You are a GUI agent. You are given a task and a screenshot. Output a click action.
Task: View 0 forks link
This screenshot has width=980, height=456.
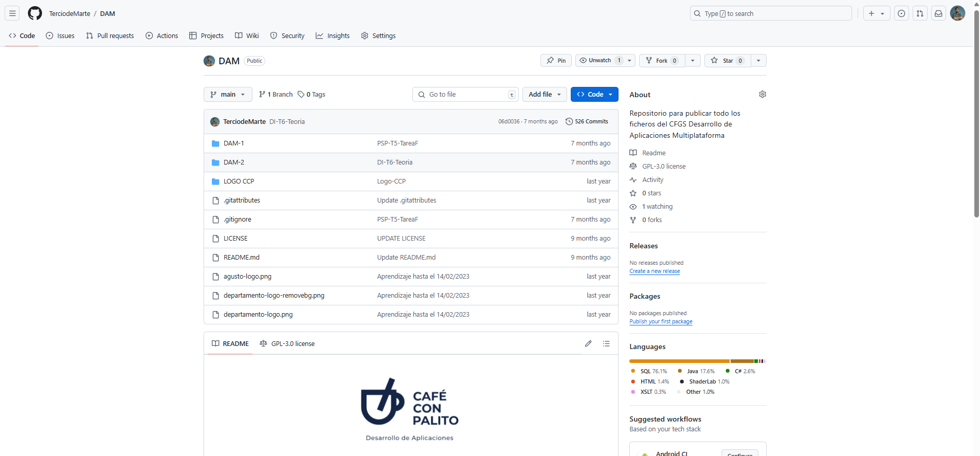click(646, 220)
